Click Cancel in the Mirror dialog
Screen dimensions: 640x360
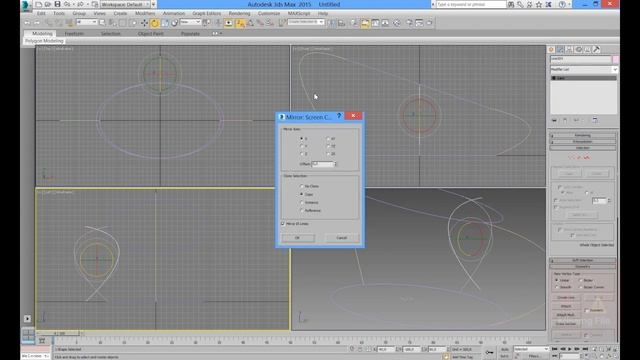(342, 238)
